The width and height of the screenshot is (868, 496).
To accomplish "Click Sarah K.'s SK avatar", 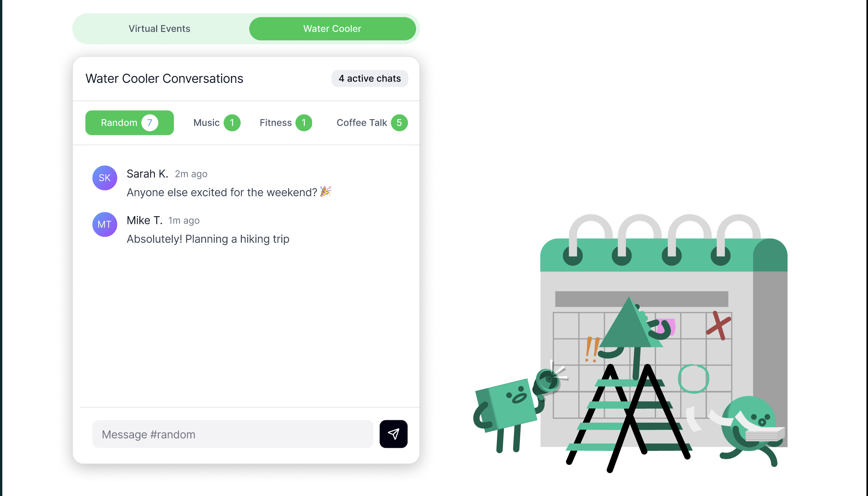I will pos(105,178).
